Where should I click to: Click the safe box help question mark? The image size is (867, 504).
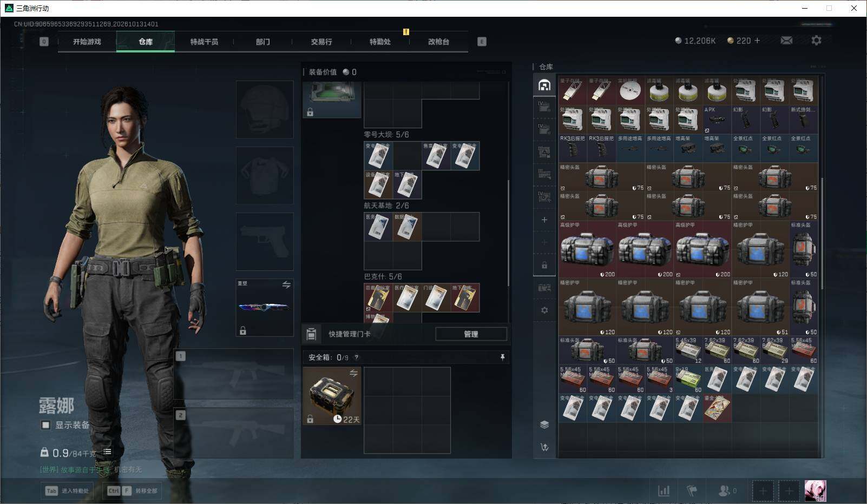[x=356, y=357]
